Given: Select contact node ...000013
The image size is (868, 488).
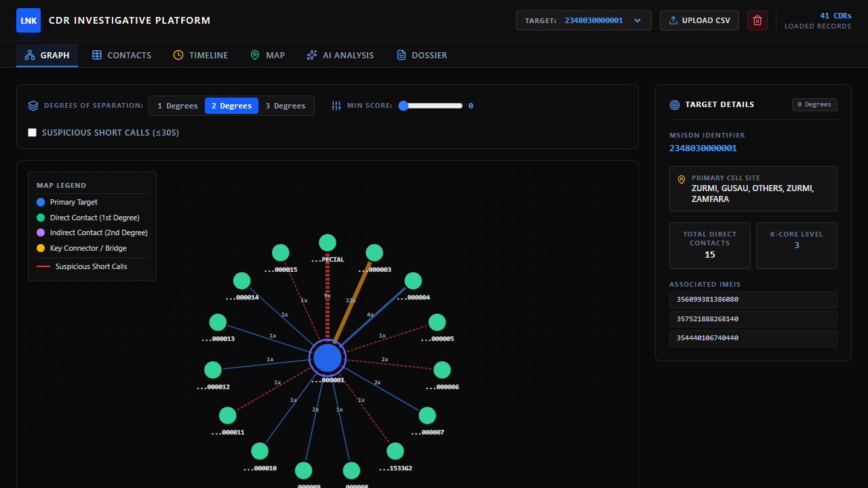Looking at the screenshot, I should (x=218, y=322).
